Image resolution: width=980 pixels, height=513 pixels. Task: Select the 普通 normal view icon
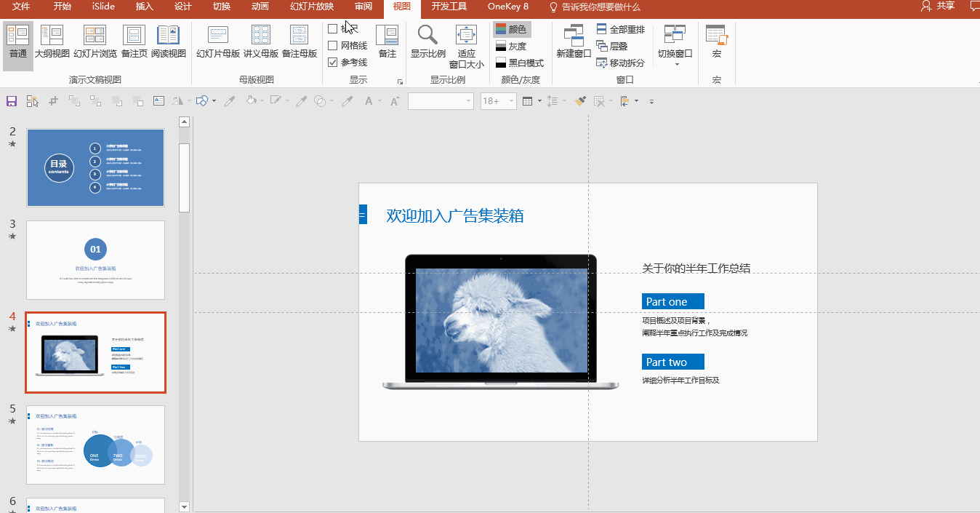point(18,44)
